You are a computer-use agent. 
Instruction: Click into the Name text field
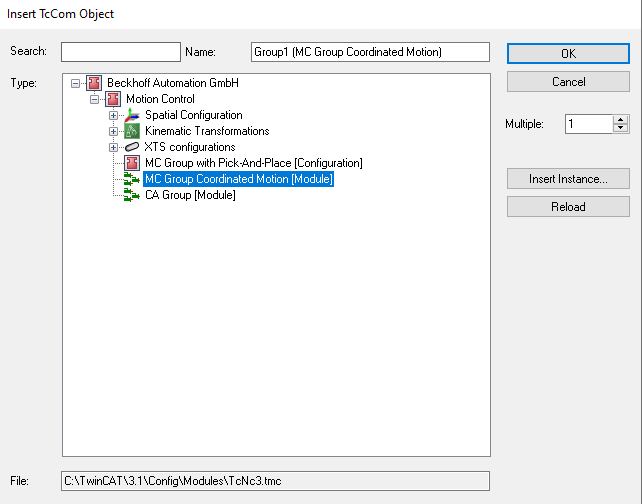(370, 52)
